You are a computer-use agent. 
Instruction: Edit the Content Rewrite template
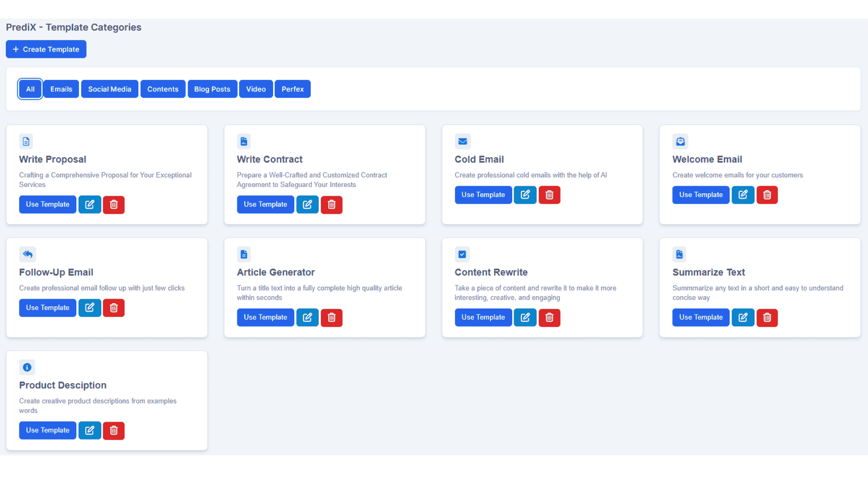point(525,318)
